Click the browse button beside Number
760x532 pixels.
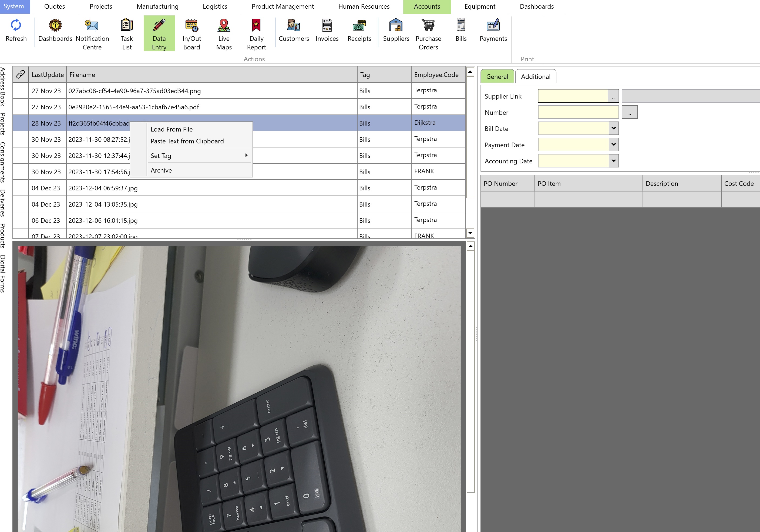[630, 112]
